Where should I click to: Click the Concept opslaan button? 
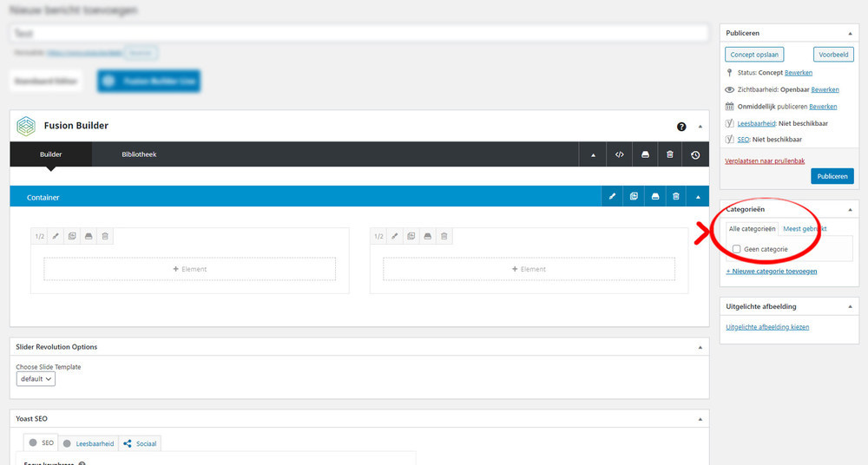(754, 55)
